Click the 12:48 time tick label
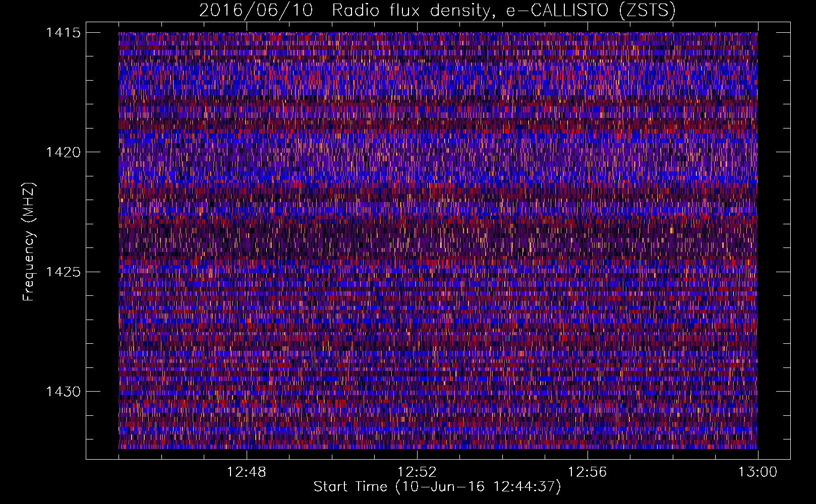Image resolution: width=816 pixels, height=504 pixels. pyautogui.click(x=247, y=472)
